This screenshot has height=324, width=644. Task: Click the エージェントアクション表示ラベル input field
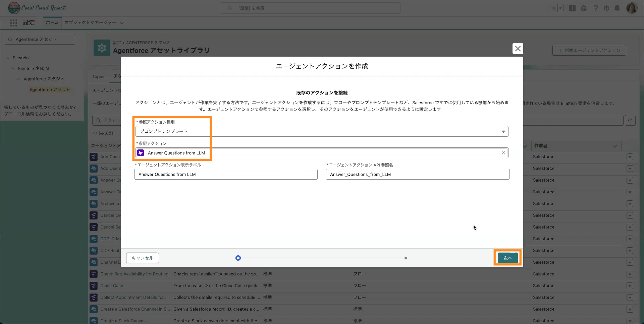pos(226,174)
